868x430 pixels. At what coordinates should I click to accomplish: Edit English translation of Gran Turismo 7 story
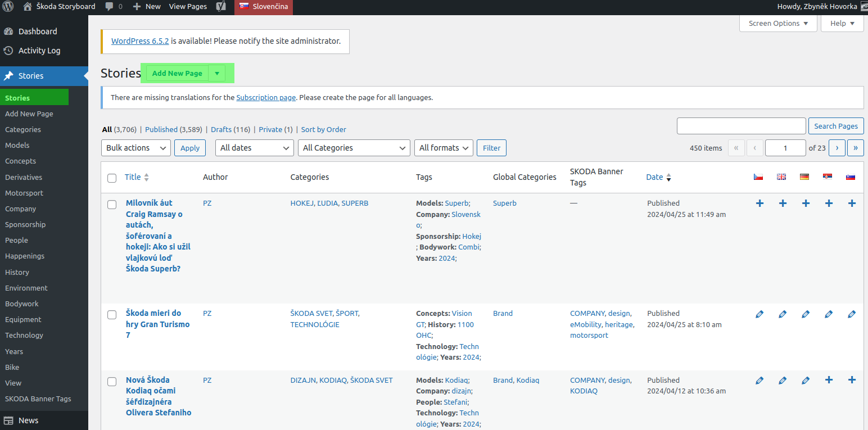(x=783, y=314)
